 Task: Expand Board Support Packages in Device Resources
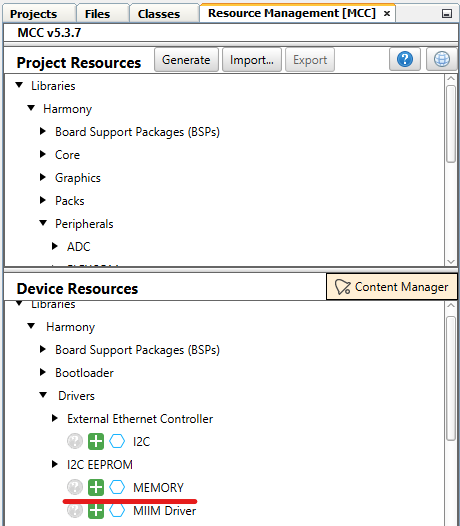(x=43, y=349)
